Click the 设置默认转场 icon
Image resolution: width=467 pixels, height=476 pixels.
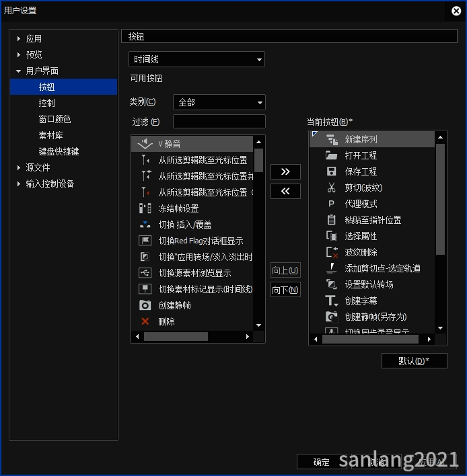(331, 284)
